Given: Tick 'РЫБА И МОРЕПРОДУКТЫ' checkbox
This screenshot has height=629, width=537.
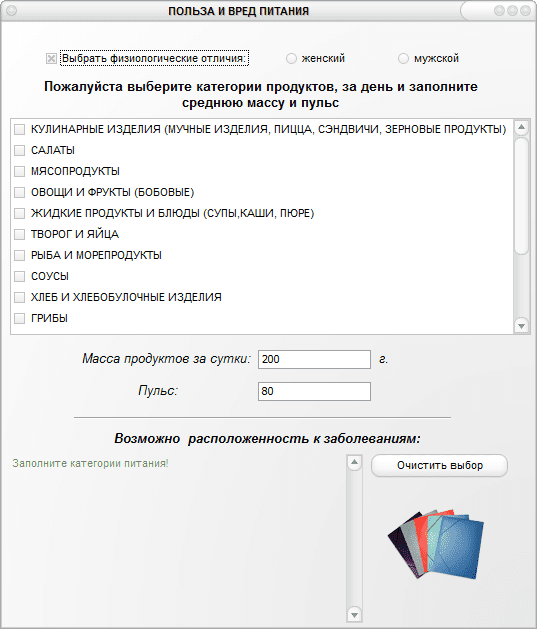Looking at the screenshot, I should tap(19, 255).
